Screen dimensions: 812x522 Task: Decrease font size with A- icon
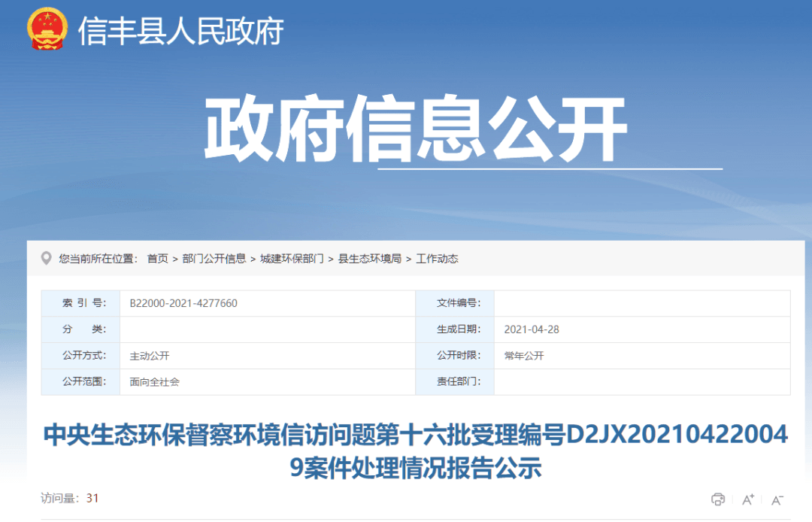tap(777, 499)
